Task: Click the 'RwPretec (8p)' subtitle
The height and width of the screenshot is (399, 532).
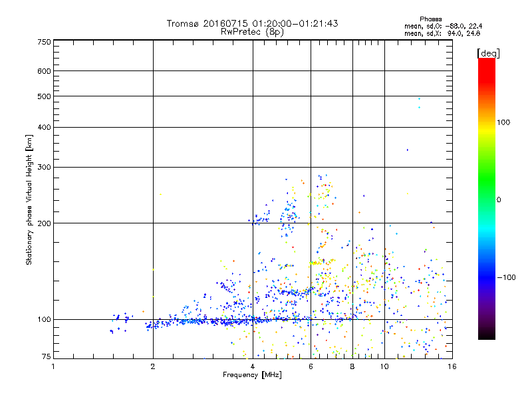Action: click(253, 32)
